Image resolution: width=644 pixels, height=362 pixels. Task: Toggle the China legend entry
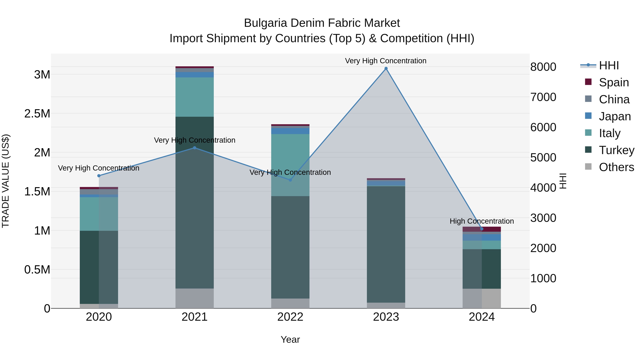click(607, 99)
